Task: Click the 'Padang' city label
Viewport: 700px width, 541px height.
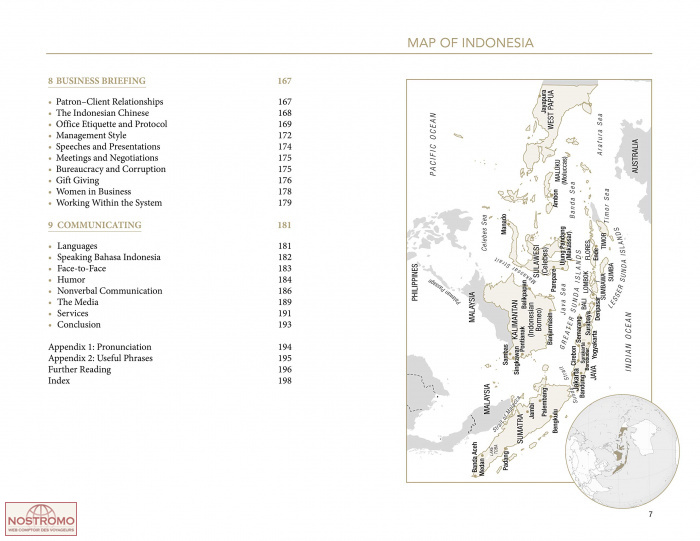Action: pyautogui.click(x=505, y=460)
